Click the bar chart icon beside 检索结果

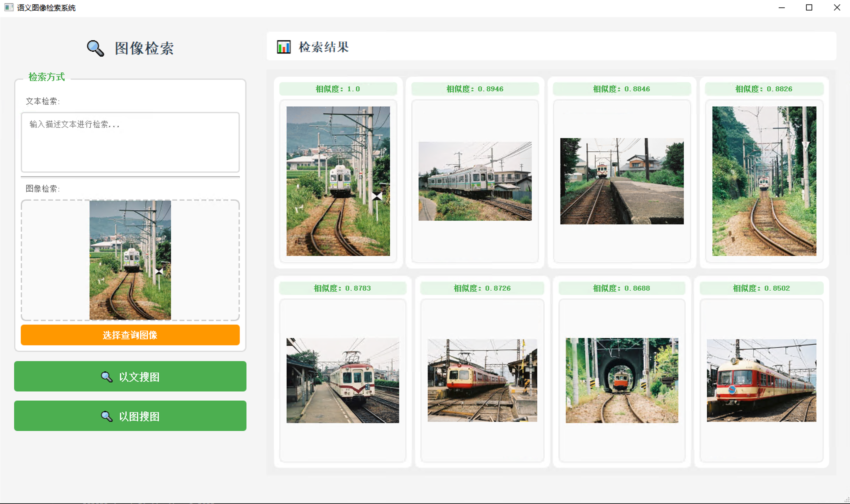(284, 47)
